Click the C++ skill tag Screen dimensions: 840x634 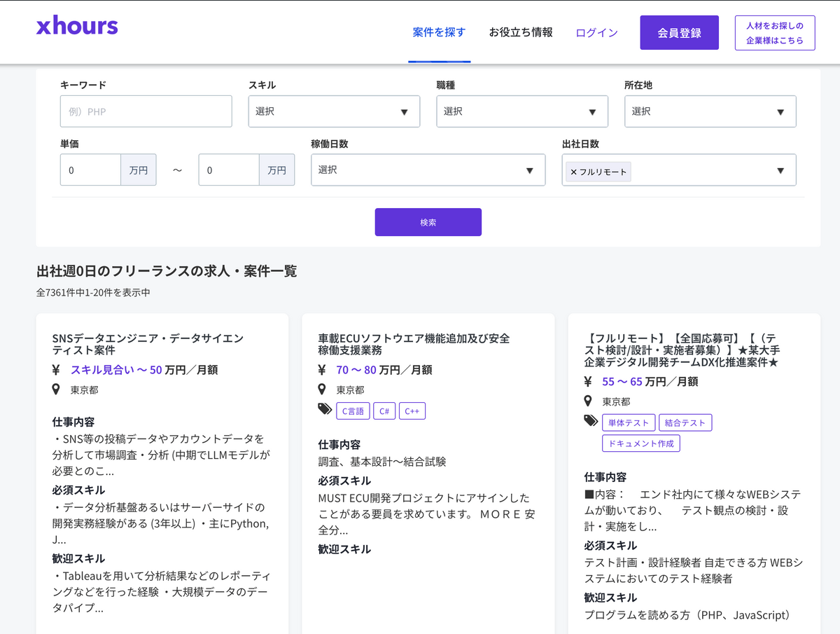[x=412, y=411]
